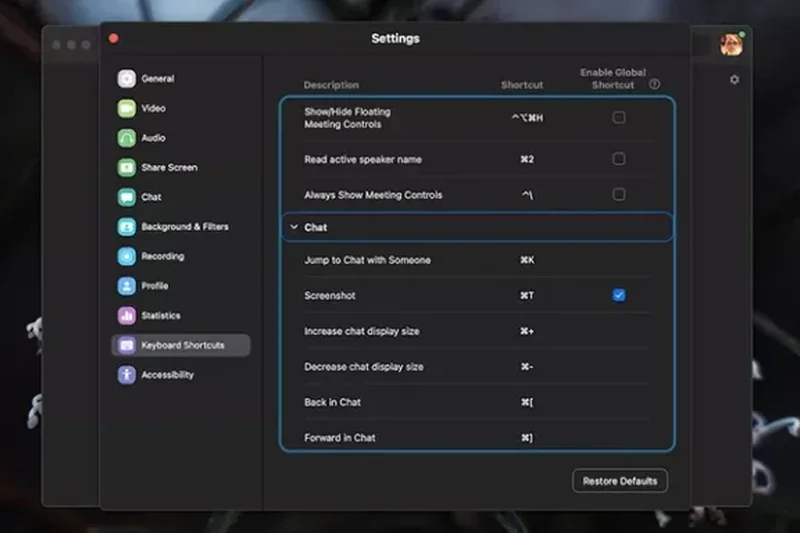
Task: Open Audio settings headphone icon
Action: (x=127, y=138)
